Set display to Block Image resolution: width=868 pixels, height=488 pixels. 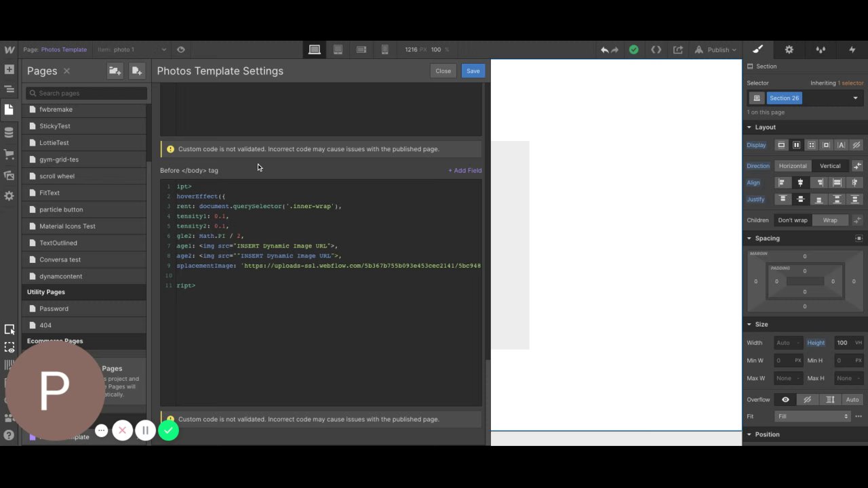click(781, 145)
